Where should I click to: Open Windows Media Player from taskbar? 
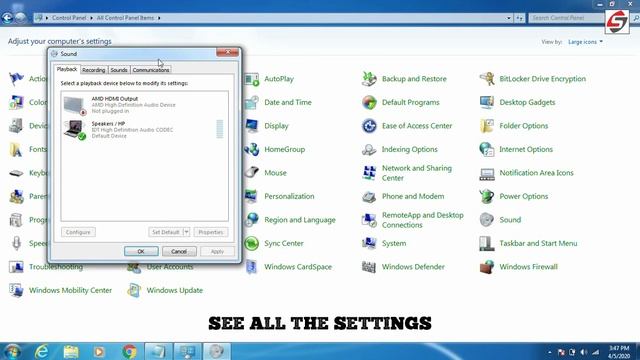pyautogui.click(x=99, y=351)
